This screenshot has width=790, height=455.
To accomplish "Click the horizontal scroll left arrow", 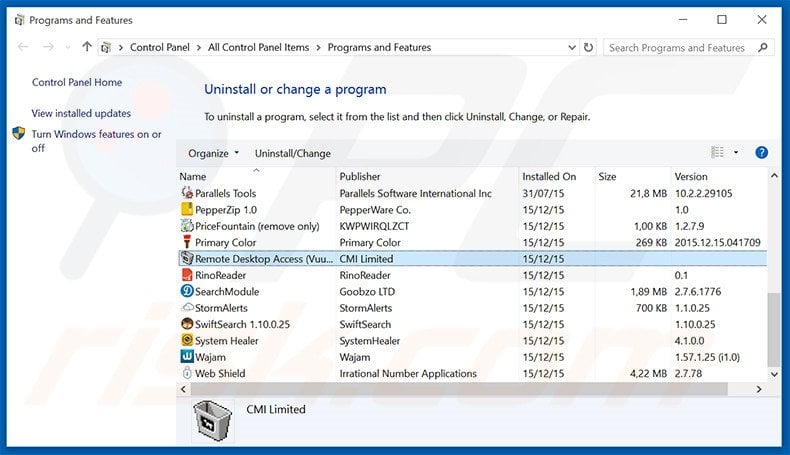I will point(183,389).
